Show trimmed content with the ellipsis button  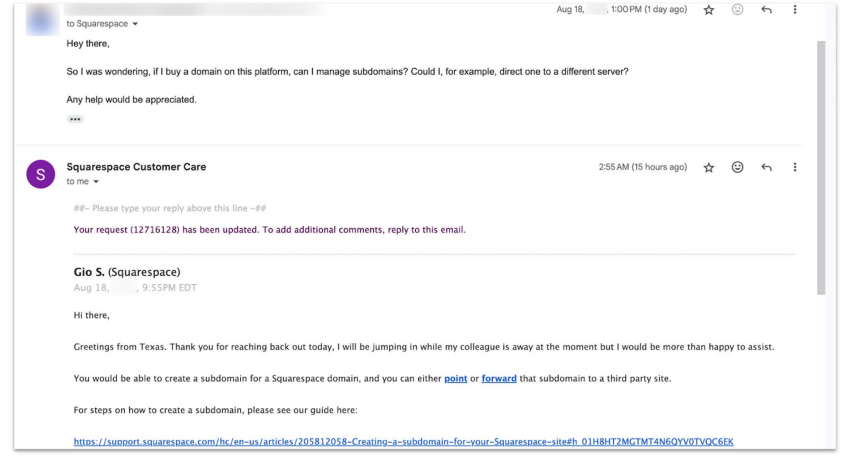(x=75, y=119)
